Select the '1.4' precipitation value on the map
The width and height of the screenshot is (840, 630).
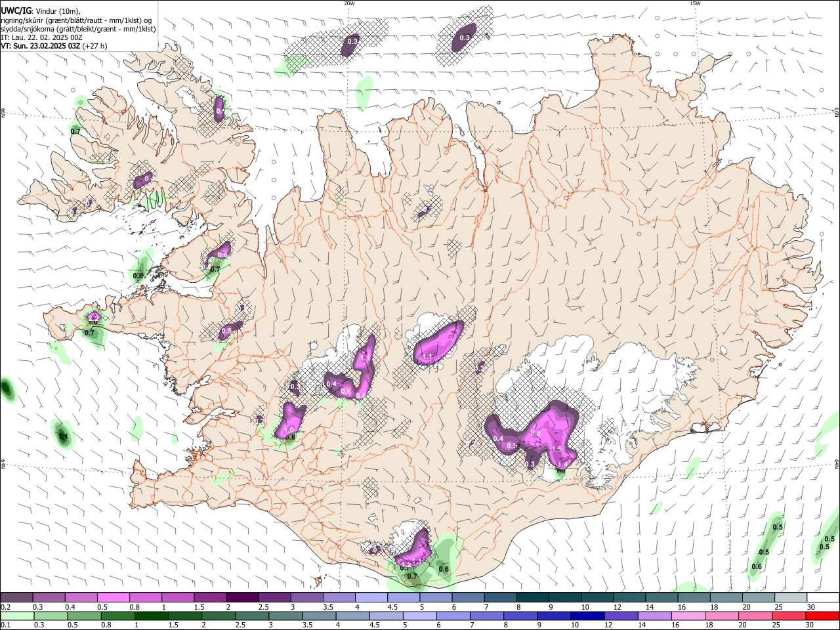[562, 463]
